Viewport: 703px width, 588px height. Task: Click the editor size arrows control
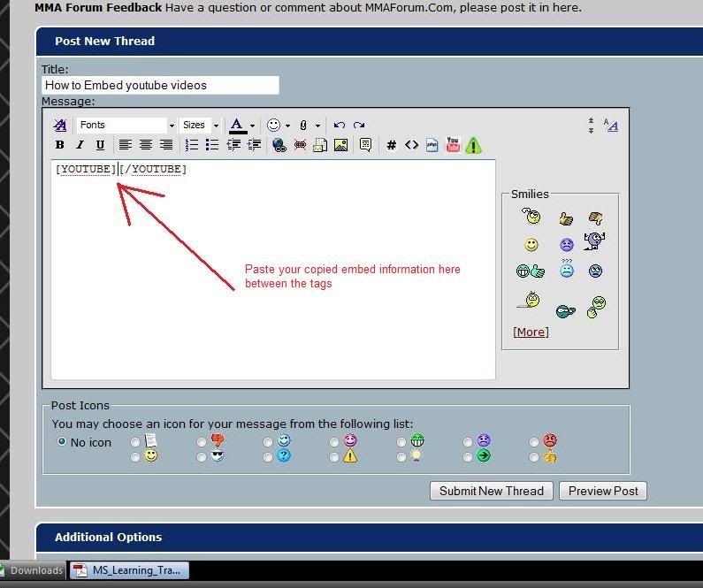[591, 126]
